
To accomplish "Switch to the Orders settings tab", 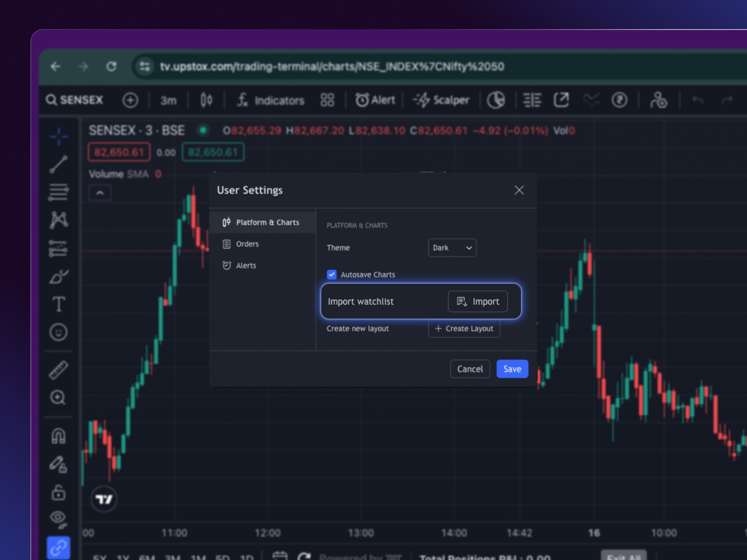I will (x=247, y=244).
